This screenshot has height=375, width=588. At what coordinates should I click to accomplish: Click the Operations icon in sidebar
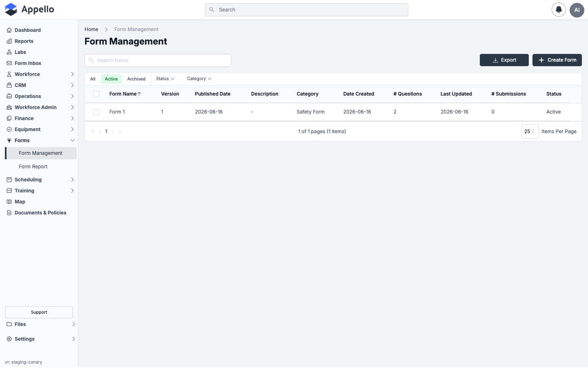coord(9,96)
